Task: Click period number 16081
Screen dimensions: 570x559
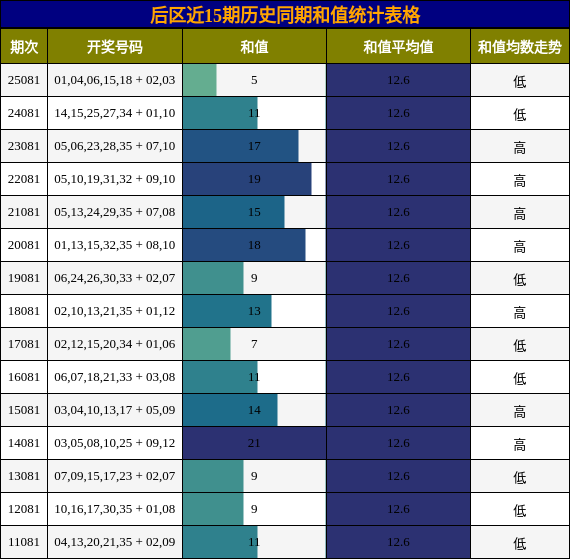Action: click(24, 377)
